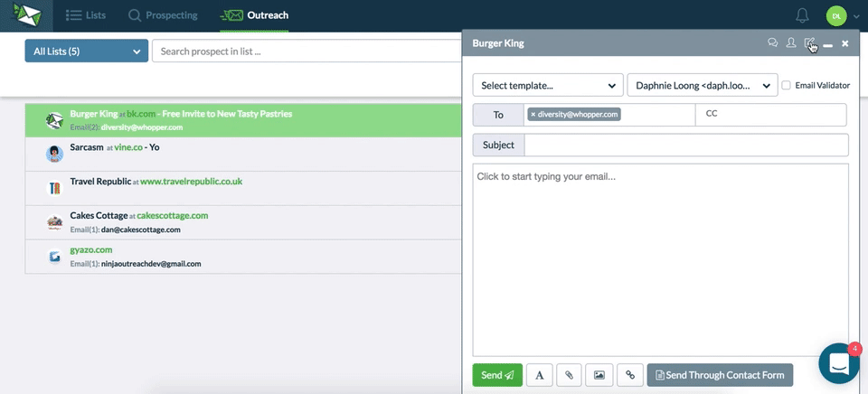This screenshot has width=868, height=394.
Task: Open the cakescottage.com link
Action: [x=172, y=215]
